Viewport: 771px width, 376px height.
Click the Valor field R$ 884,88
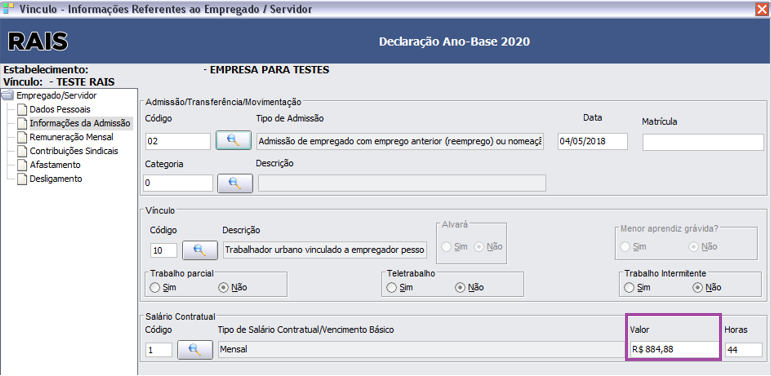pyautogui.click(x=673, y=350)
